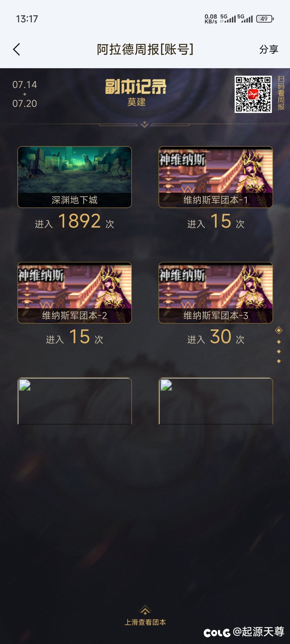Tap the up chevron above 上滑查看团本

[x=145, y=610]
